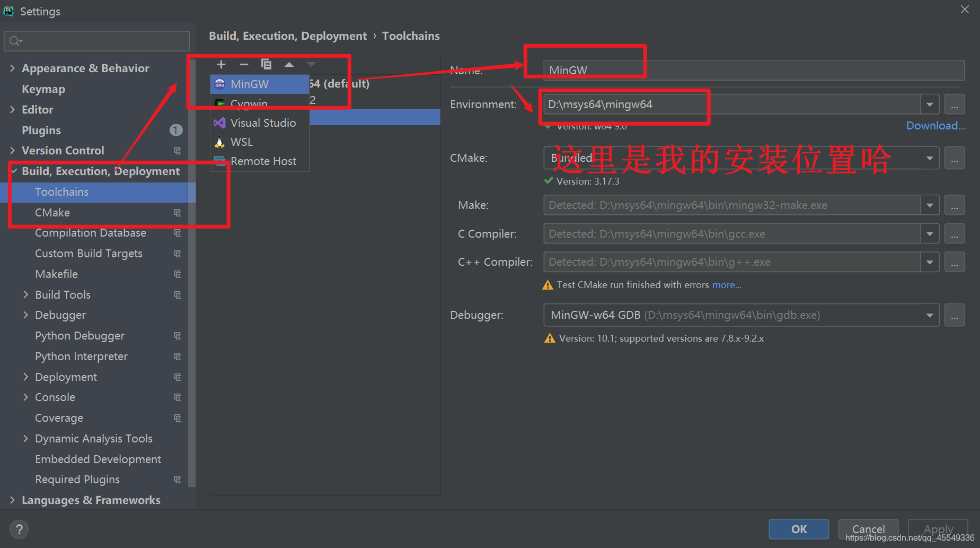Click the Plugins update count badge

coord(176,130)
